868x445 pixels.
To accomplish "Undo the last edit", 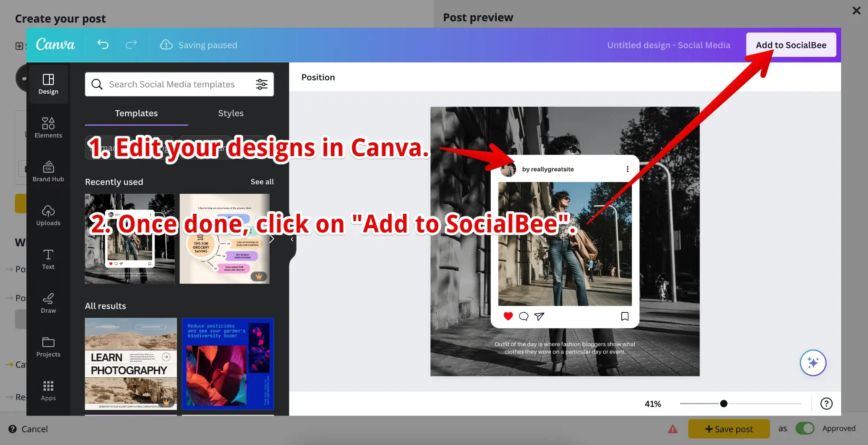I will pos(103,44).
